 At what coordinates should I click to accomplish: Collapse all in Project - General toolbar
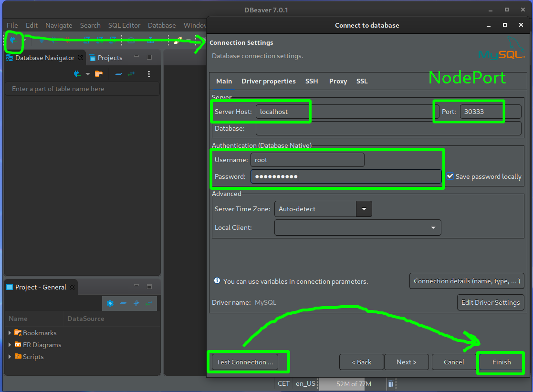123,303
